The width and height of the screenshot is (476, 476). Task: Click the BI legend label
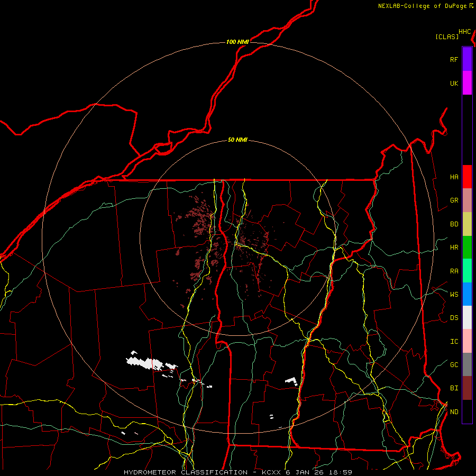[x=454, y=388]
